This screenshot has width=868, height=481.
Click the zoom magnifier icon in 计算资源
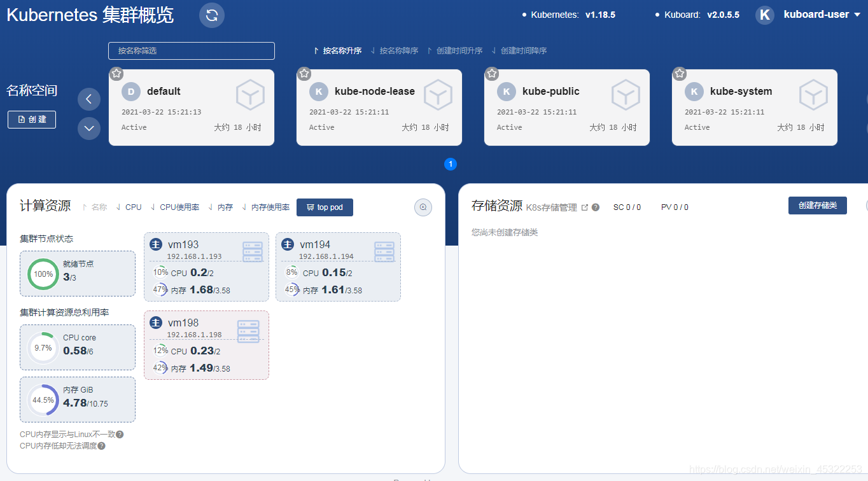click(x=423, y=207)
